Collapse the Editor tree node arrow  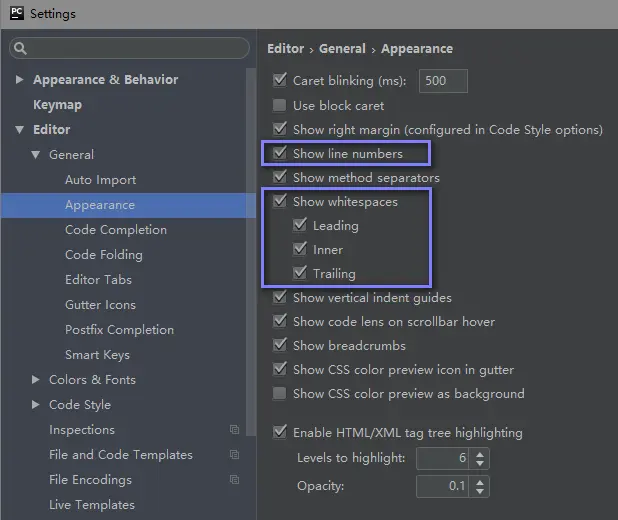(x=19, y=129)
